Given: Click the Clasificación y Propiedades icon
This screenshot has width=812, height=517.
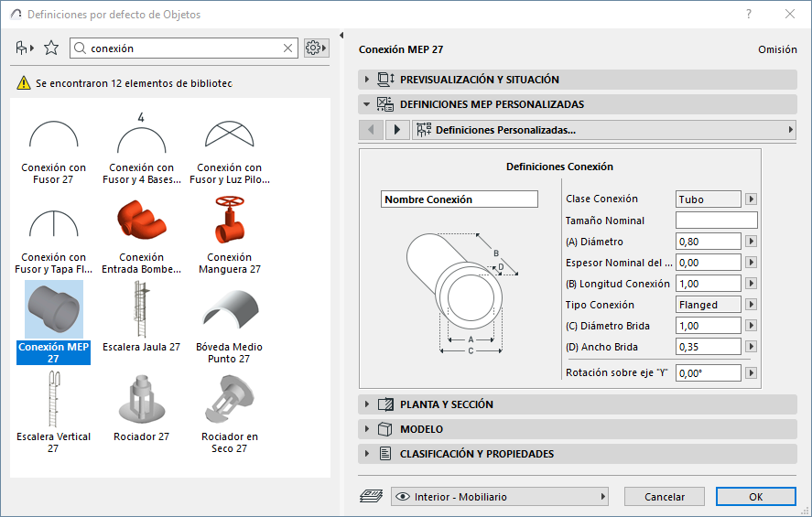Looking at the screenshot, I should tap(385, 453).
